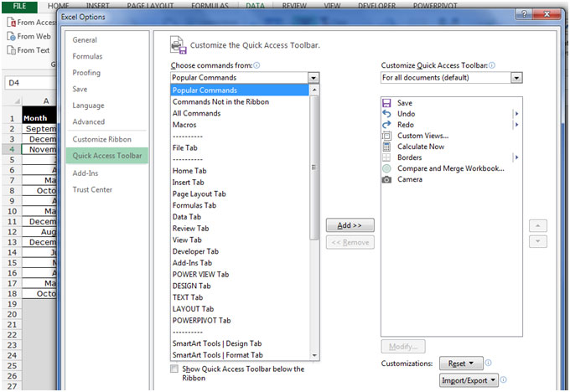This screenshot has width=570, height=392.
Task: Select Developer Tab in the list
Action: coord(240,251)
